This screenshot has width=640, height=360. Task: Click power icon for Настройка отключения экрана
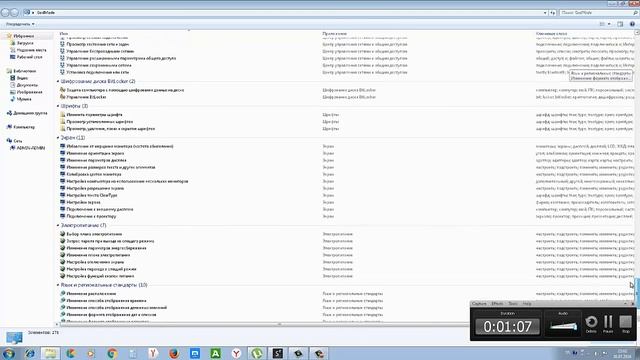[62, 262]
